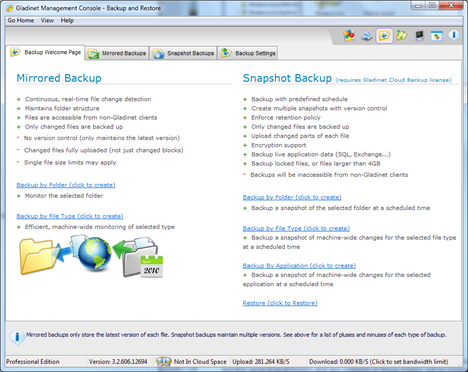Viewport: 468px width, 372px height.
Task: Click the colorful balls home icon in toolbar
Action: pyautogui.click(x=349, y=36)
